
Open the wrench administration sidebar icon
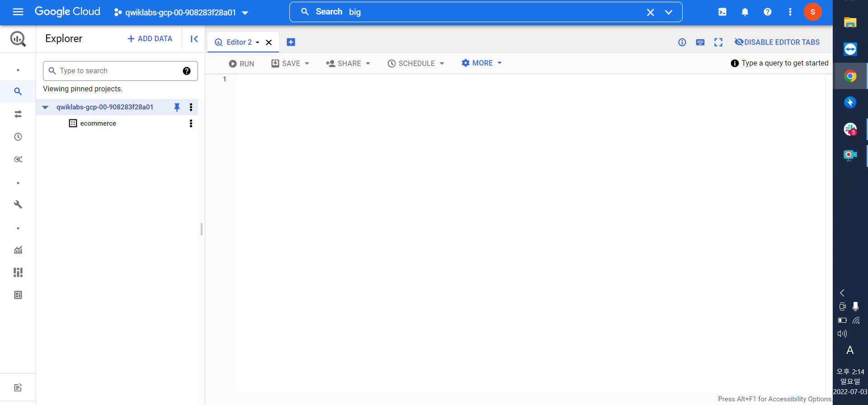[18, 204]
